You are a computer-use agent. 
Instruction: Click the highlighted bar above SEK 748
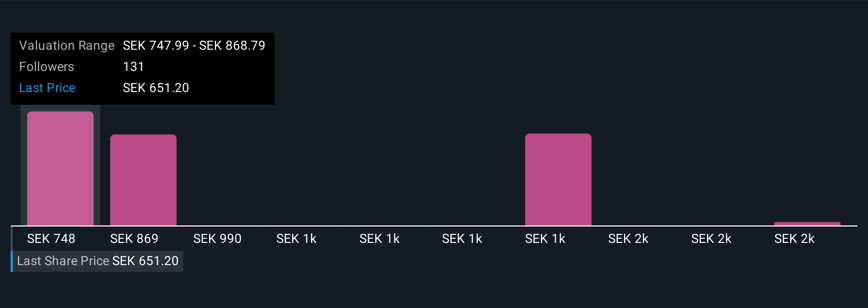pos(60,168)
